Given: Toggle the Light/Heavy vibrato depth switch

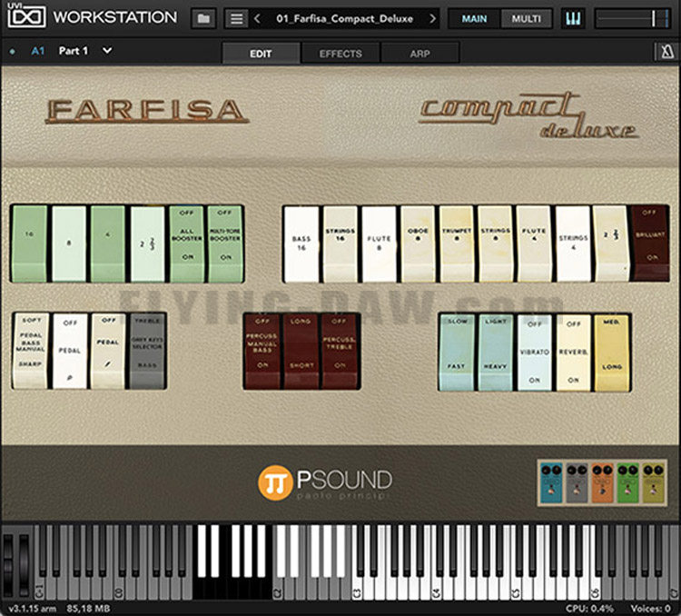Looking at the screenshot, I should point(495,353).
